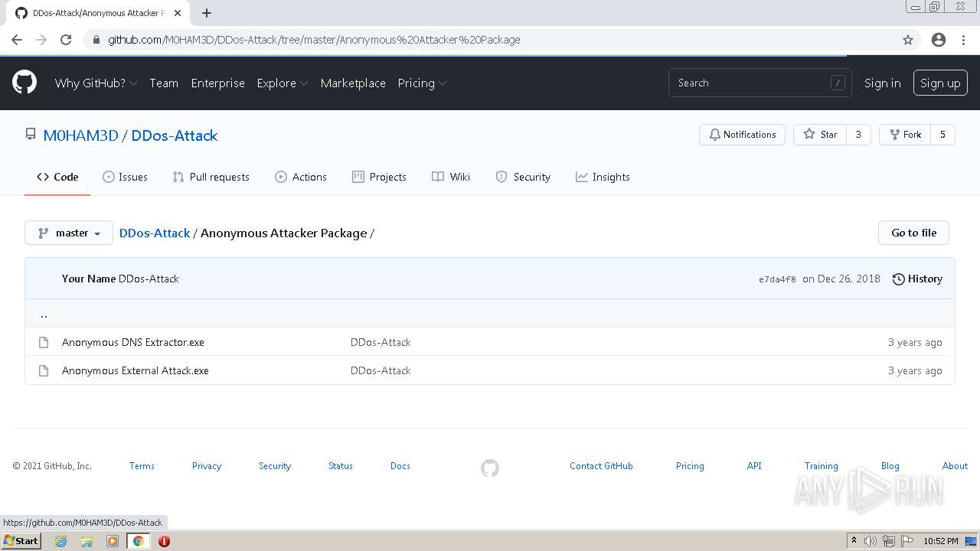Image resolution: width=980 pixels, height=551 pixels.
Task: Go back with the browser back arrow
Action: coord(17,40)
